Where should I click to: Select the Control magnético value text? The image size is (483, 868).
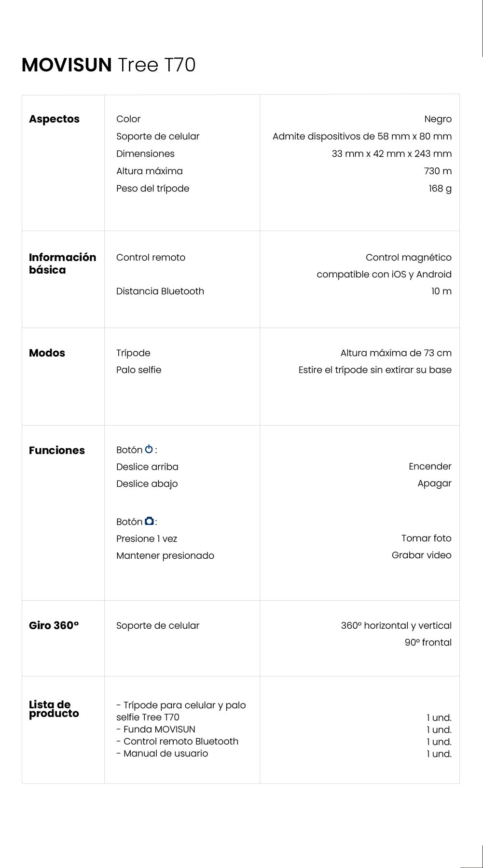click(x=408, y=257)
